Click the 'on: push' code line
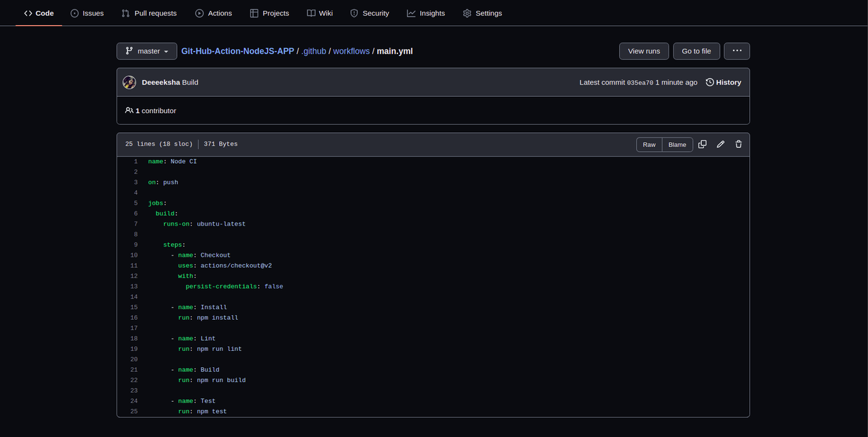This screenshot has height=437, width=868. (163, 182)
